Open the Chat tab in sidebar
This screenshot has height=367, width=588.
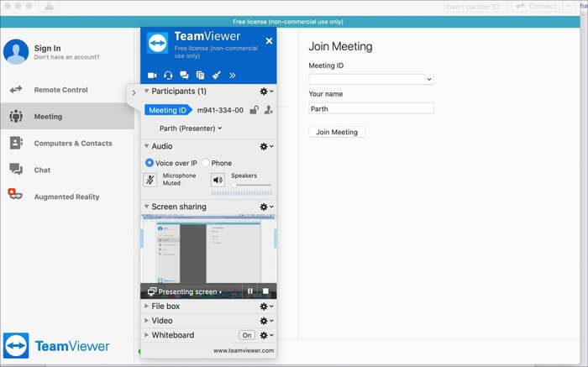pyautogui.click(x=67, y=170)
